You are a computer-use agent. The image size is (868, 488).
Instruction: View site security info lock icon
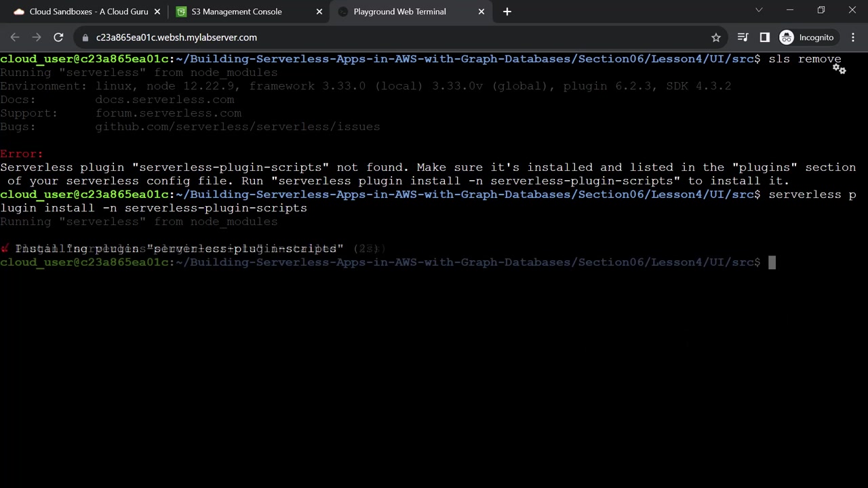(x=85, y=37)
